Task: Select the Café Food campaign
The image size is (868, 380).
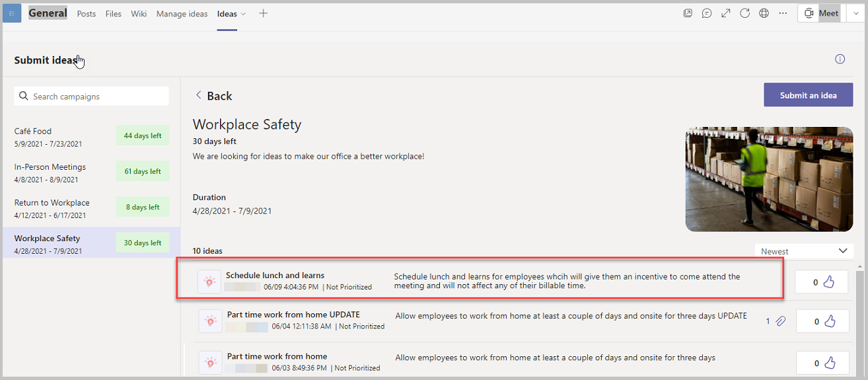Action: [91, 136]
